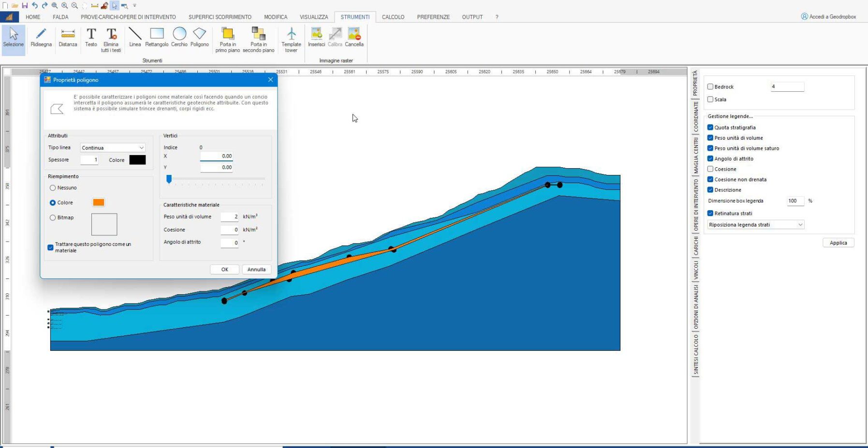Select the Nessuno fill radio button

(x=53, y=188)
